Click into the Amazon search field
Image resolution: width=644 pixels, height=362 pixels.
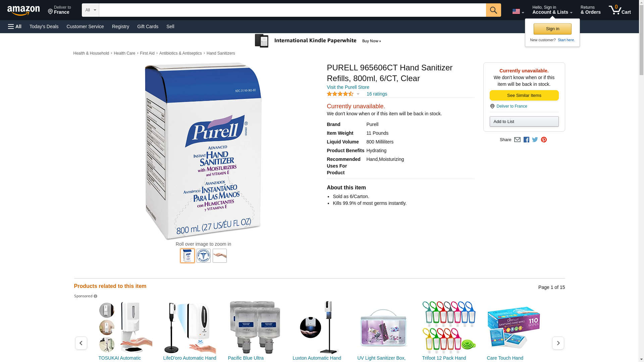point(292,10)
